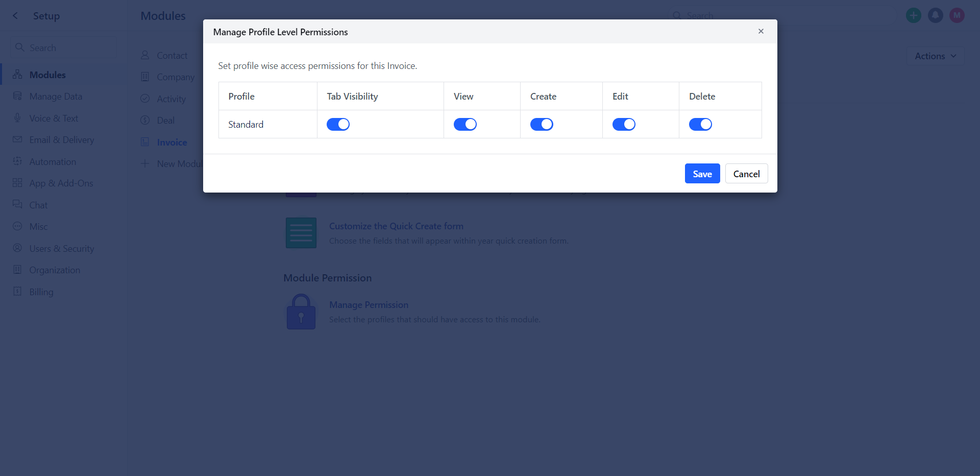Open the Email & Delivery envelope icon
The height and width of the screenshot is (476, 980).
[x=17, y=139]
